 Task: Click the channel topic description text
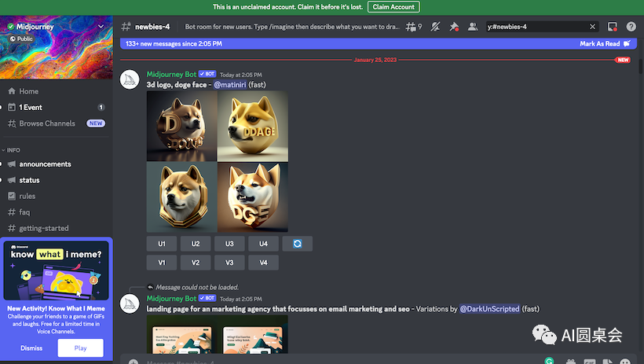click(292, 27)
